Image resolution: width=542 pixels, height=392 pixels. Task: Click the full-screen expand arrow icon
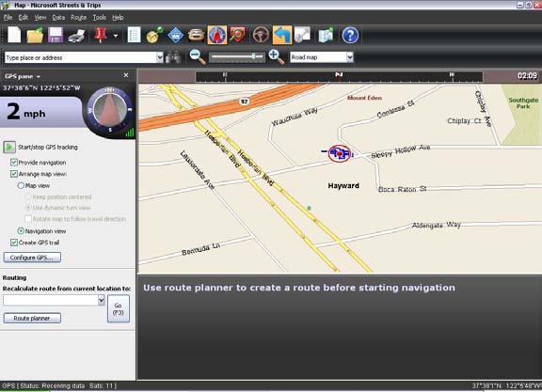coord(302,35)
